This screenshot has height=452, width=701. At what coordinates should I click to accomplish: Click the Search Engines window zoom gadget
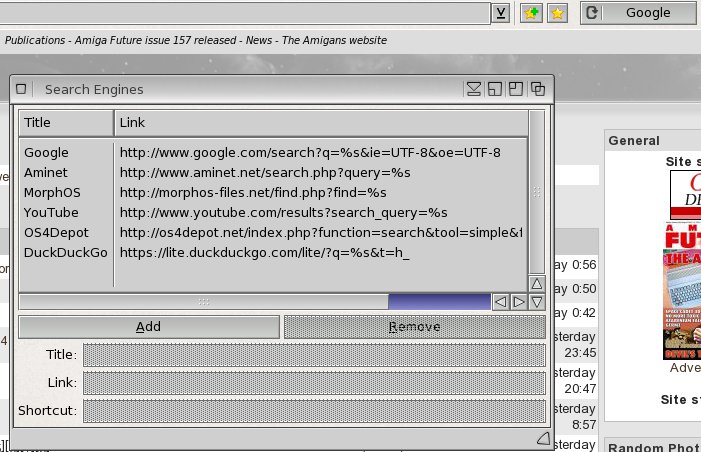(x=515, y=89)
